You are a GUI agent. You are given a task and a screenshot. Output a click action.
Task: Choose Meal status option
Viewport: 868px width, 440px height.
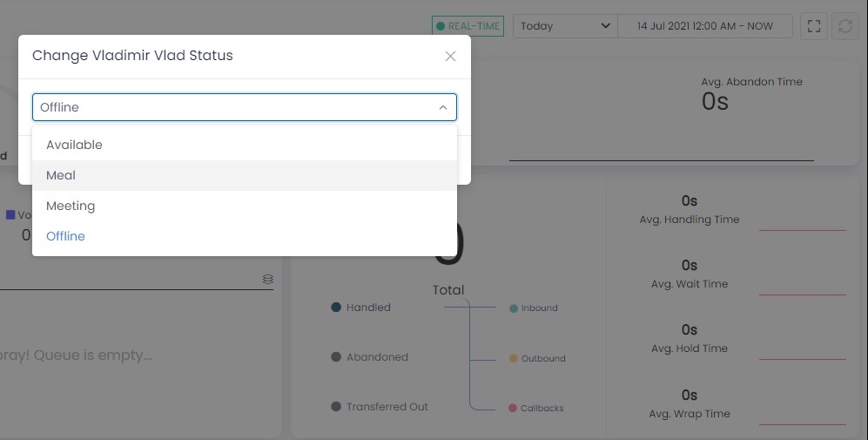click(244, 175)
